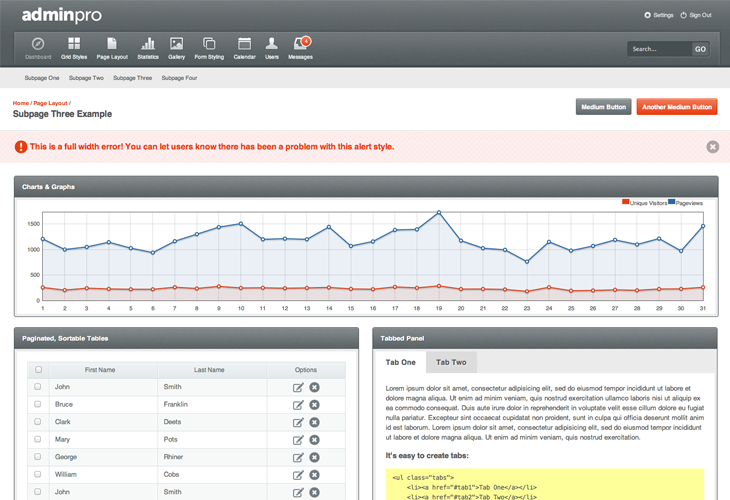Screen dimensions: 730x500
Task: Delete the George Rhiner row
Action: [x=315, y=458]
